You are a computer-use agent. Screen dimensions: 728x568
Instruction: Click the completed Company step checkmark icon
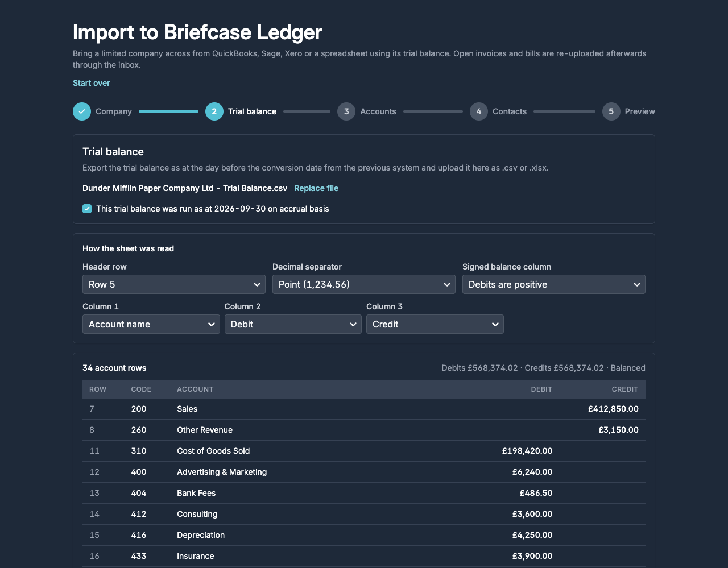[x=82, y=111]
